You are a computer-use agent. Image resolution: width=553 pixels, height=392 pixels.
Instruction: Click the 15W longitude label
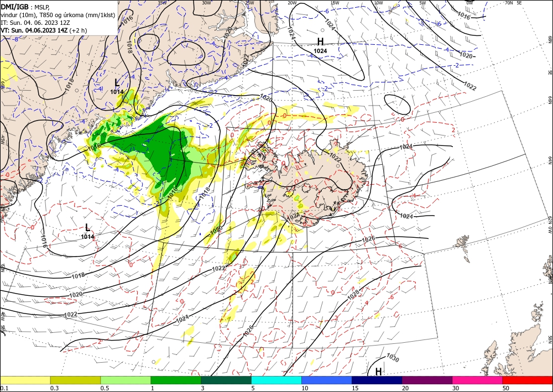[x=335, y=2]
